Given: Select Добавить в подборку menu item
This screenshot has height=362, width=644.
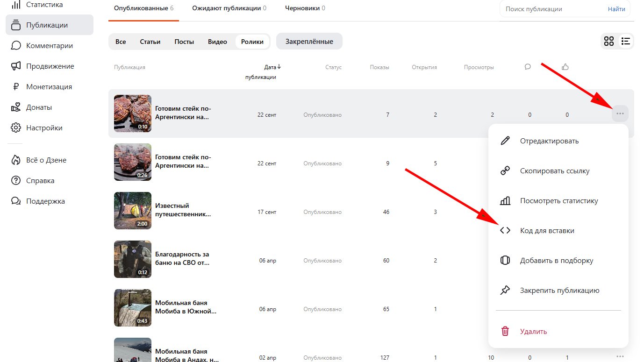Looking at the screenshot, I should pos(556,261).
